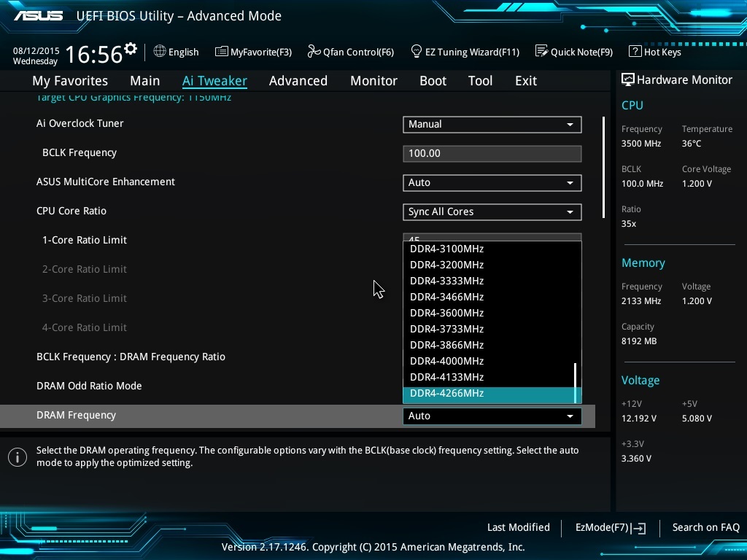
Task: Open MyFavorite(F3) folder icon
Action: [x=221, y=52]
